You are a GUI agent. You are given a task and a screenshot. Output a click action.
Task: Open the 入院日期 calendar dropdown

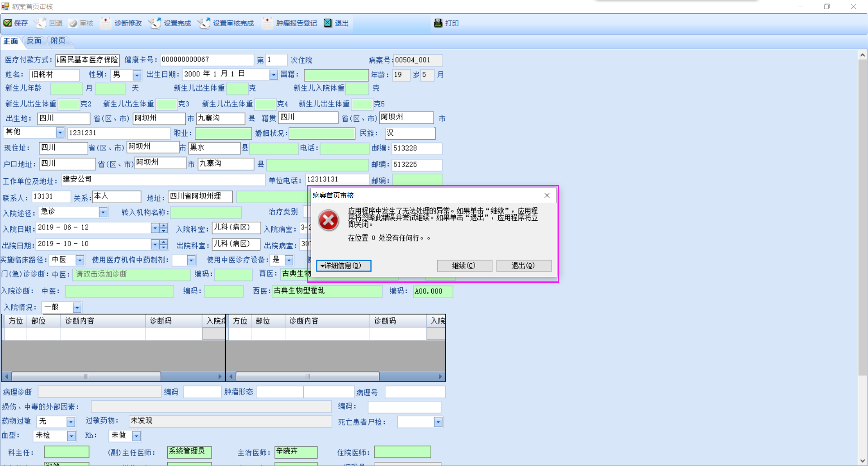click(x=155, y=228)
